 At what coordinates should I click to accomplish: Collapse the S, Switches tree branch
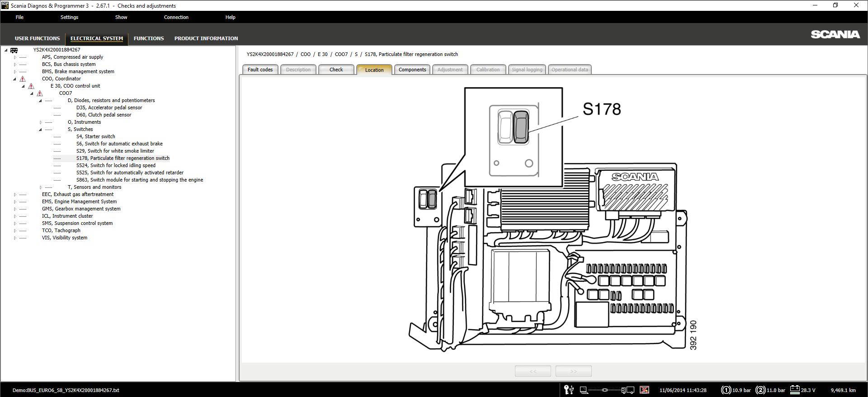tap(41, 130)
